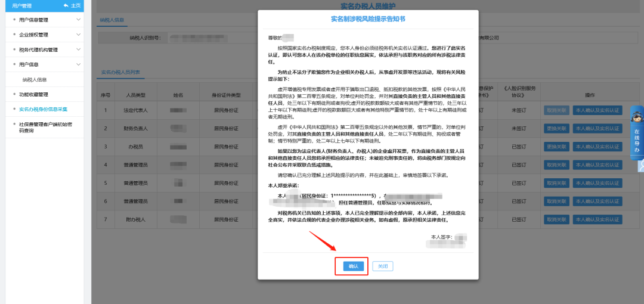
Task: Click the 关闭 button in the dialog
Action: [383, 266]
